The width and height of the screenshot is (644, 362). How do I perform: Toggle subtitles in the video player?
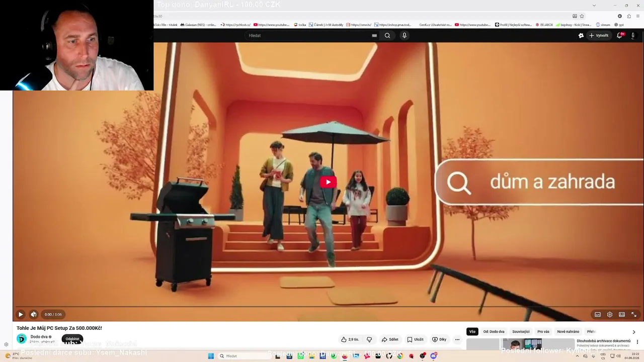click(598, 315)
